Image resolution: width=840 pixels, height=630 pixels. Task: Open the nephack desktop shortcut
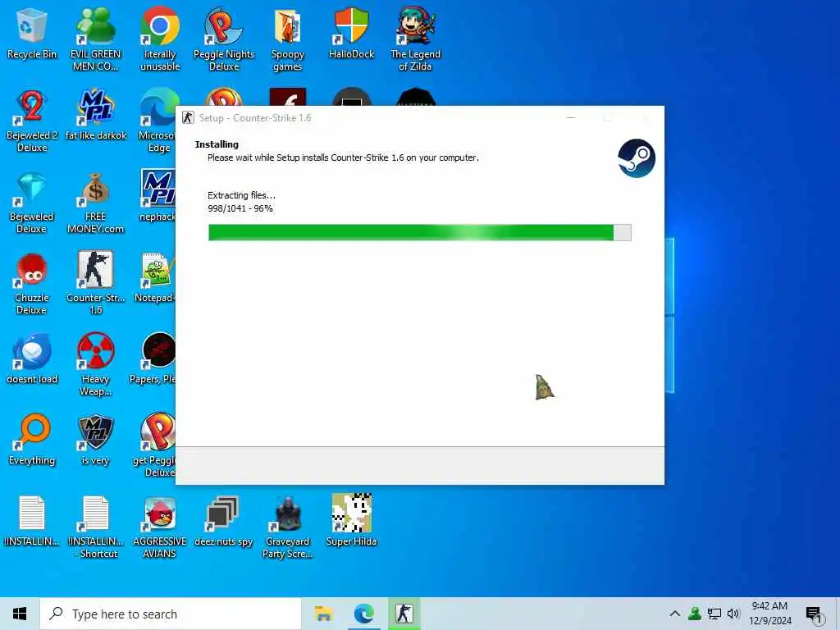point(157,196)
